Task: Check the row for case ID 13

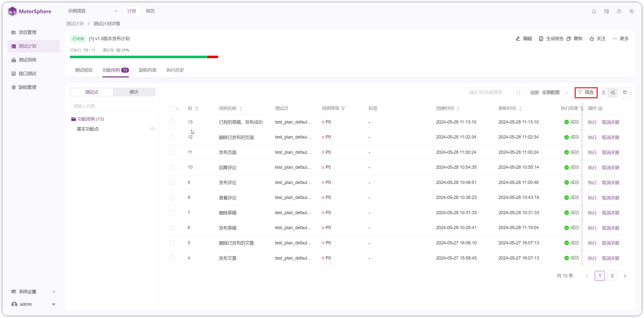Action: [x=171, y=122]
